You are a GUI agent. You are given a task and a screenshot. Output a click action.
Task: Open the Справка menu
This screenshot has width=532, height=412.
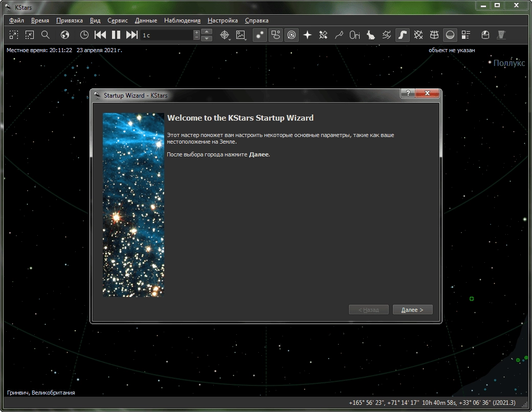[x=256, y=20]
